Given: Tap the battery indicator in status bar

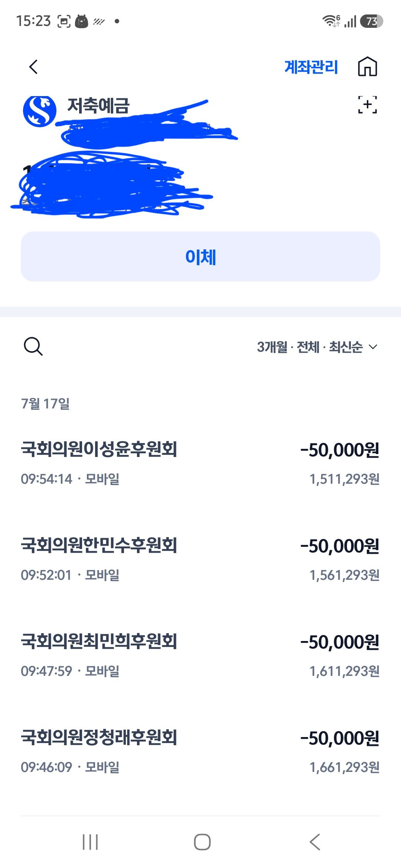Looking at the screenshot, I should [371, 21].
